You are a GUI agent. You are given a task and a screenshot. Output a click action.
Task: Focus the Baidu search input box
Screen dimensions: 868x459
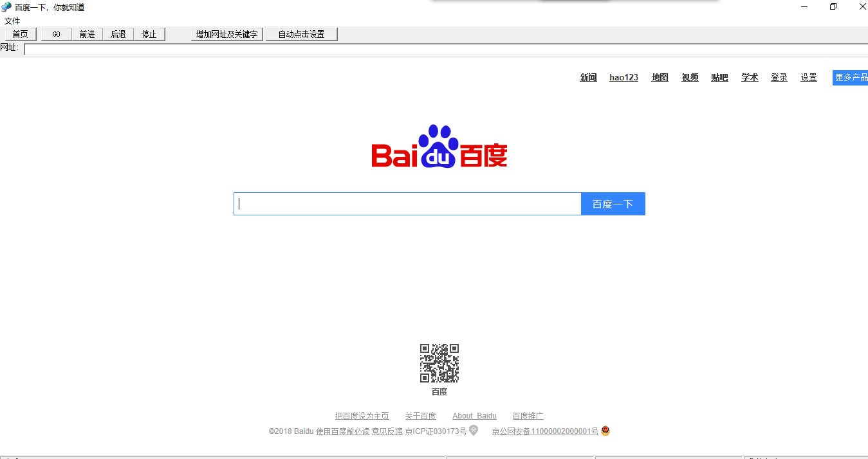click(407, 204)
